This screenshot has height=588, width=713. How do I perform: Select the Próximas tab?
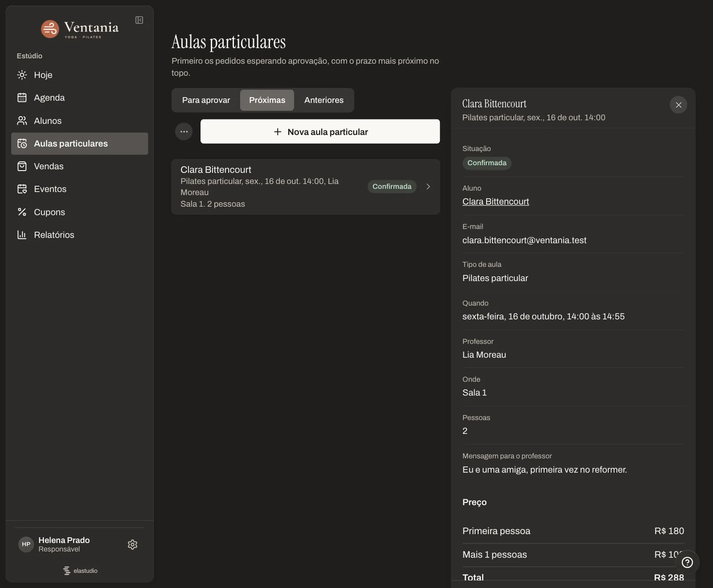[267, 100]
